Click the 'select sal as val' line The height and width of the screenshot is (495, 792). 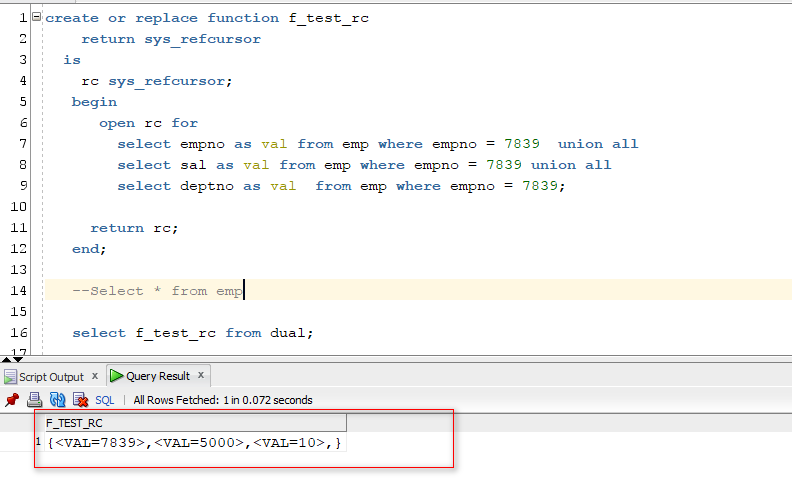(x=364, y=165)
